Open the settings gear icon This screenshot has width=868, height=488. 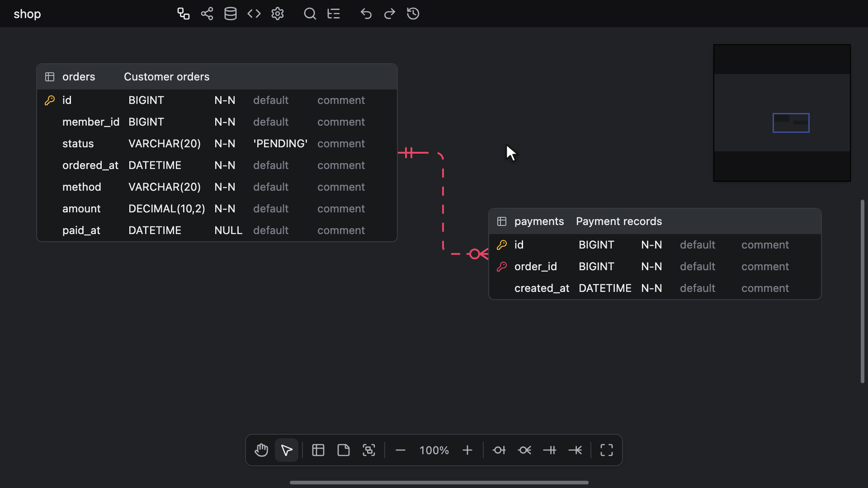coord(278,14)
